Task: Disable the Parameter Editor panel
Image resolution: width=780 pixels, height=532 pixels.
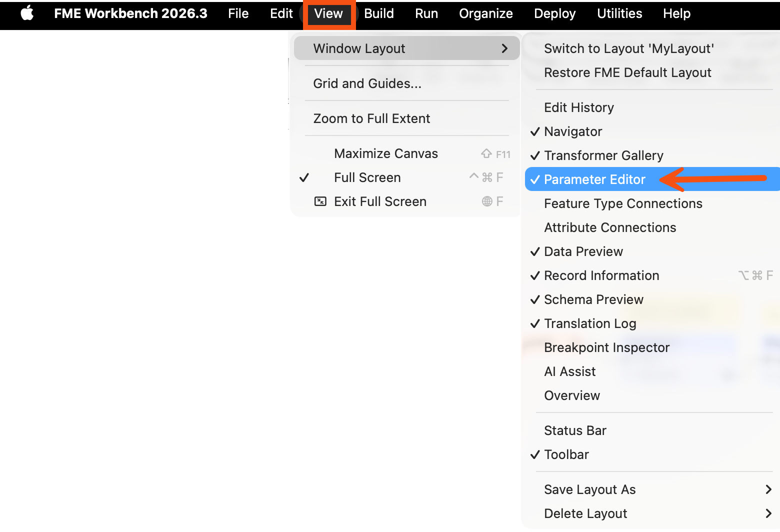Action: [652, 179]
